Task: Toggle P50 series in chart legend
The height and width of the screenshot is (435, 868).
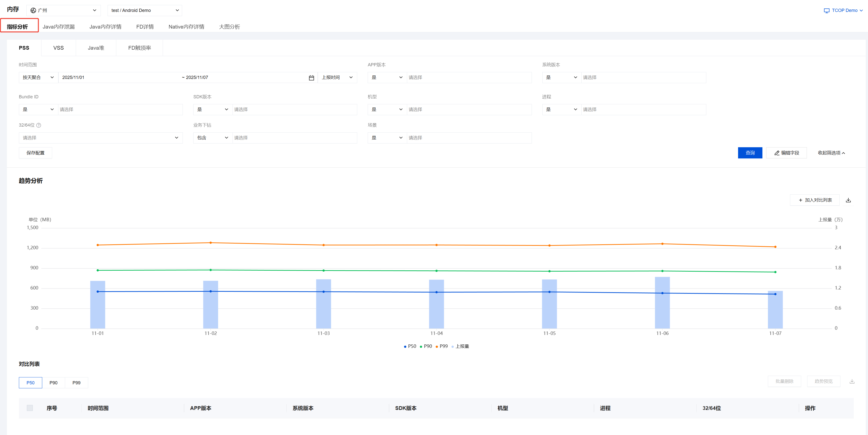Action: (410, 346)
